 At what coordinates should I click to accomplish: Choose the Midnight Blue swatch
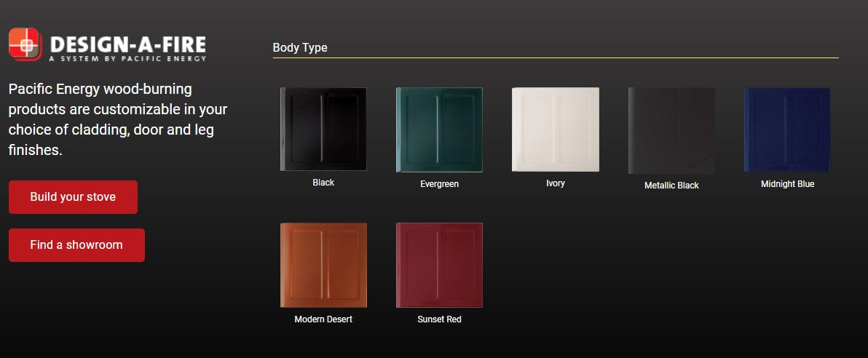(x=787, y=130)
